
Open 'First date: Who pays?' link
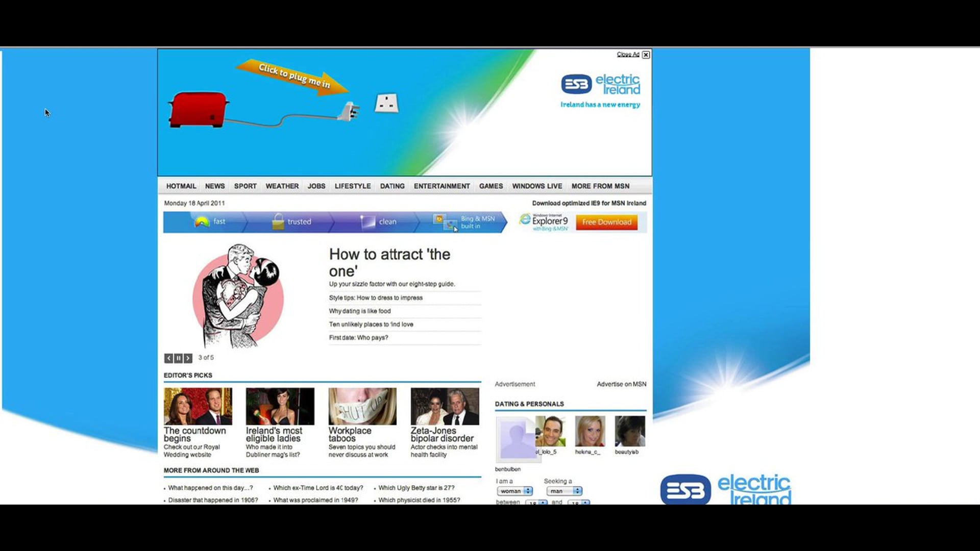coord(358,338)
